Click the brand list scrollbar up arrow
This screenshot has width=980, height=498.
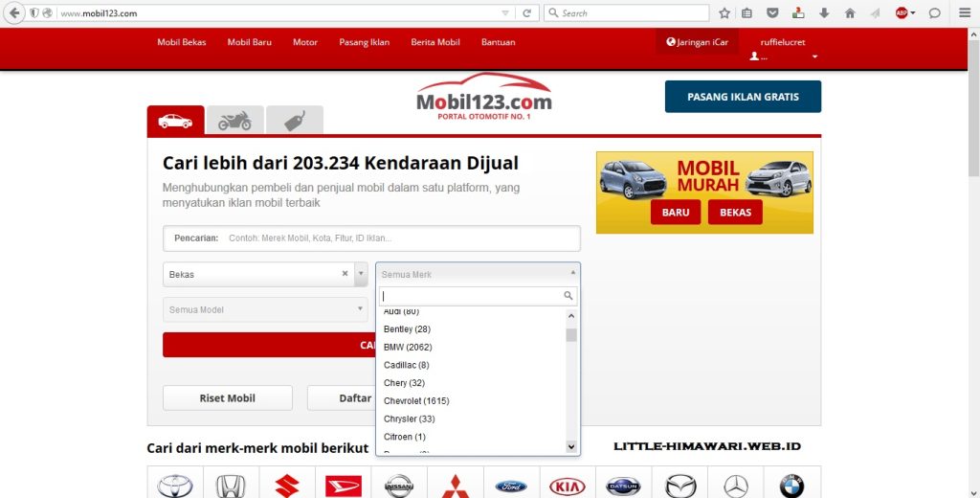[x=571, y=317]
